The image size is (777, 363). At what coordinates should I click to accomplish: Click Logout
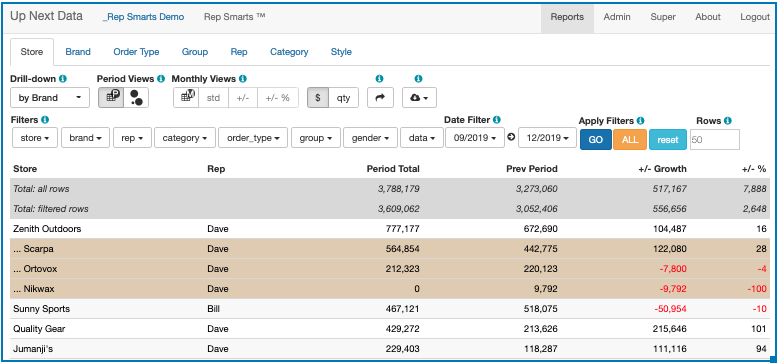coord(755,17)
